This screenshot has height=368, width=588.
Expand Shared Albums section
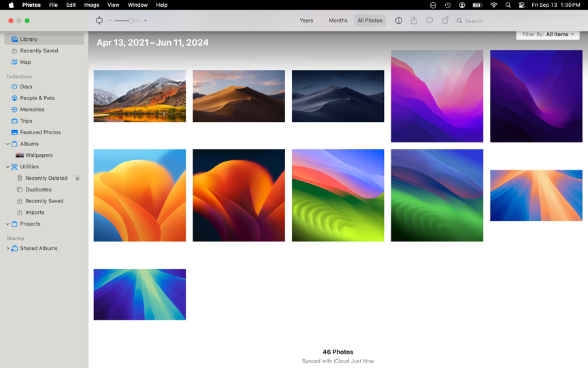pyautogui.click(x=7, y=248)
